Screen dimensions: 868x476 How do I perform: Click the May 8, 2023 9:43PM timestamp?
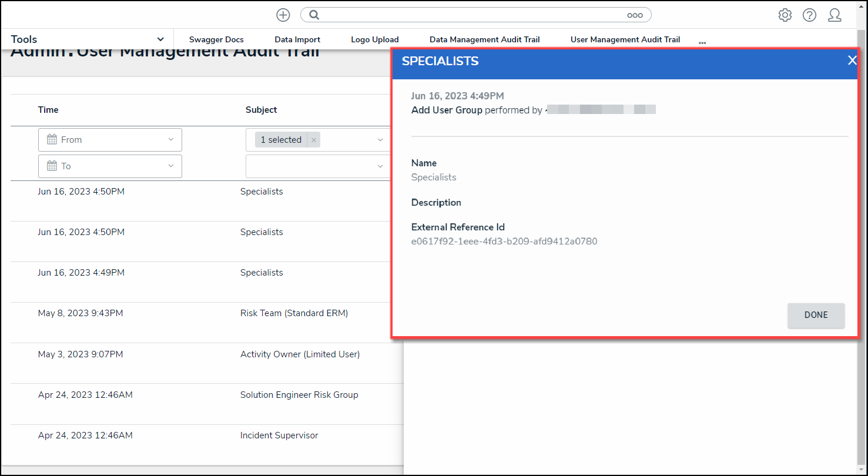81,313
